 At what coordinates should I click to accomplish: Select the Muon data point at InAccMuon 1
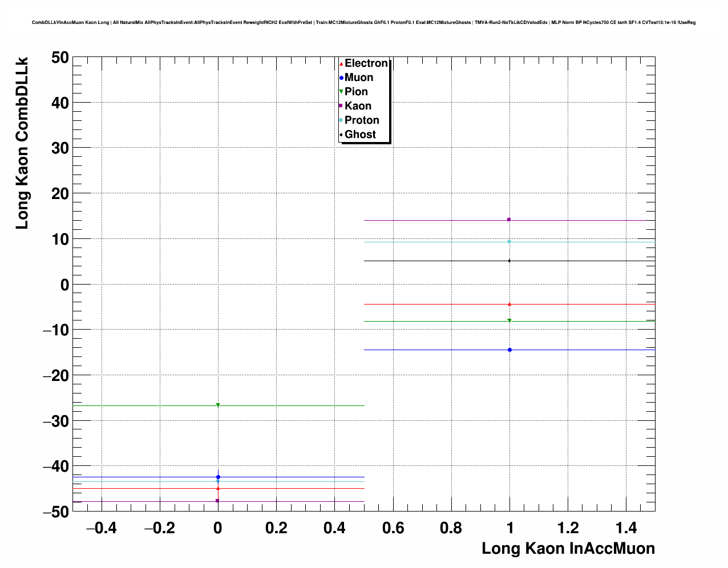pos(509,350)
